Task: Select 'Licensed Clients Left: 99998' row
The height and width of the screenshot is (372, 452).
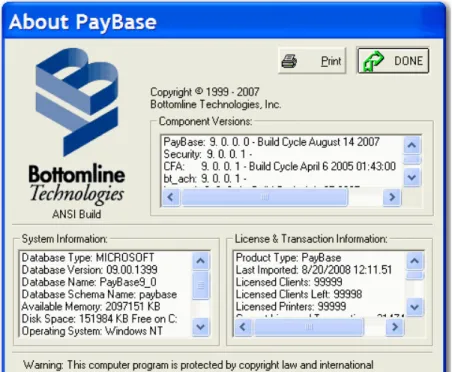Action: click(299, 295)
